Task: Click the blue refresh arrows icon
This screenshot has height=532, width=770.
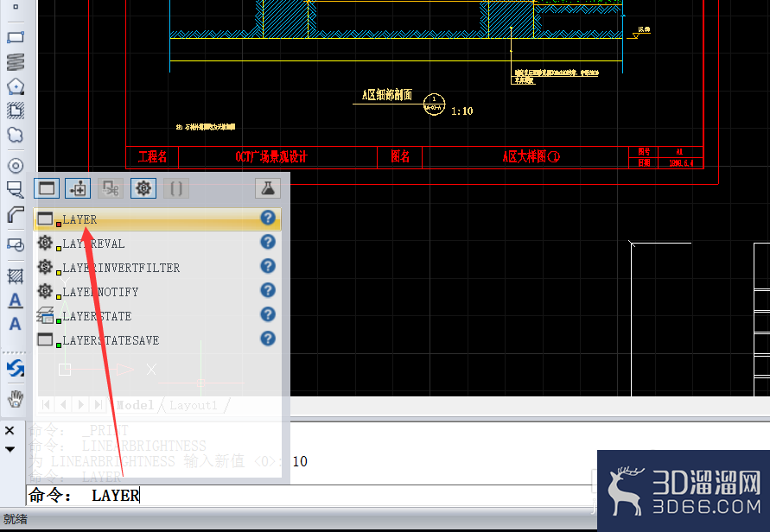Action: click(x=16, y=368)
